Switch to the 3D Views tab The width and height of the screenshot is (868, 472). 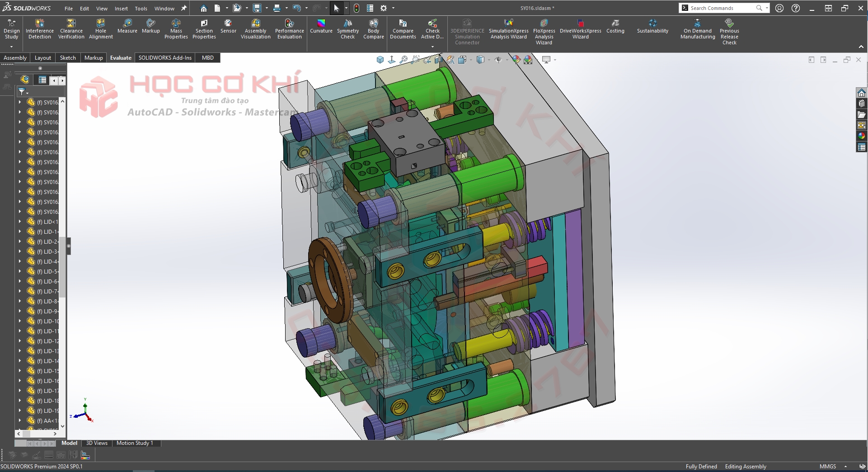pyautogui.click(x=97, y=443)
